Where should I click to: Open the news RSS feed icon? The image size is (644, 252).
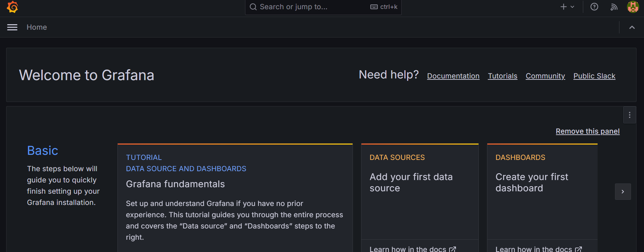coord(614,7)
